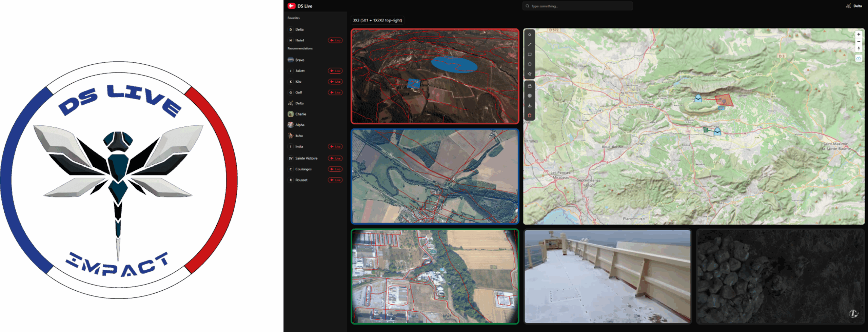The height and width of the screenshot is (332, 868).
Task: Toggle the terrain layer button on map
Action: pos(859,58)
